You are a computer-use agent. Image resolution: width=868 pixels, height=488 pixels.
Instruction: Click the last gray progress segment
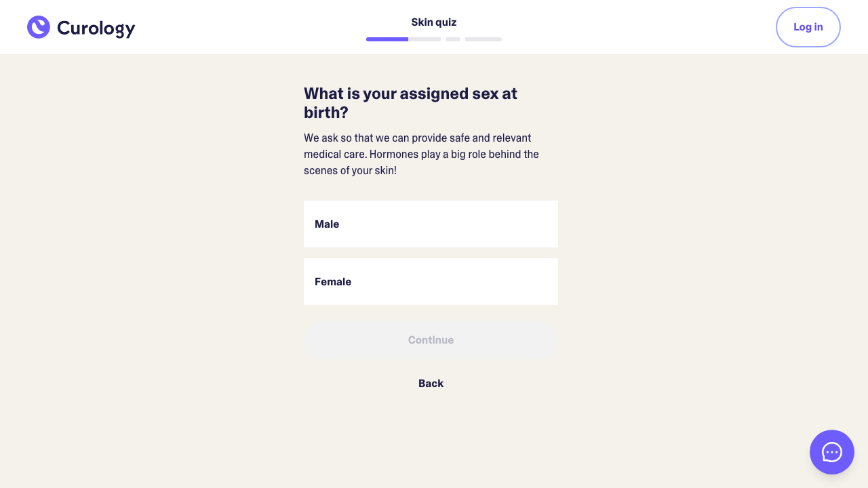click(484, 39)
